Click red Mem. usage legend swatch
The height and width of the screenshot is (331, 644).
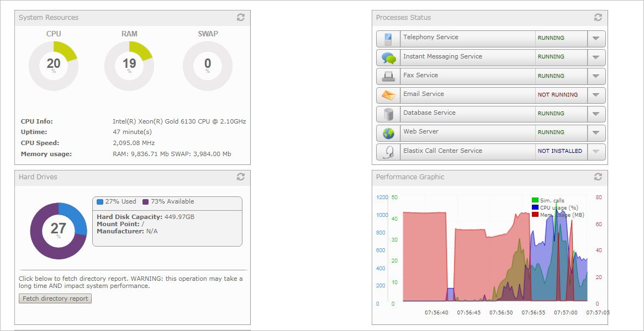coord(535,215)
